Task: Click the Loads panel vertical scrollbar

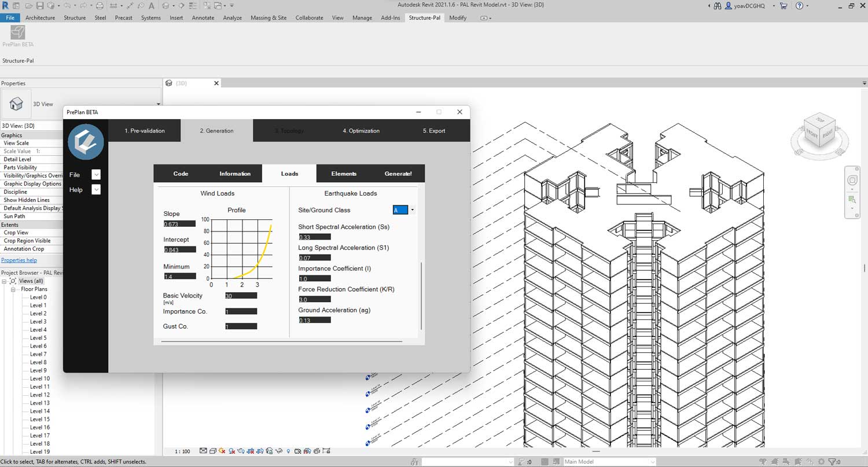Action: [x=421, y=296]
